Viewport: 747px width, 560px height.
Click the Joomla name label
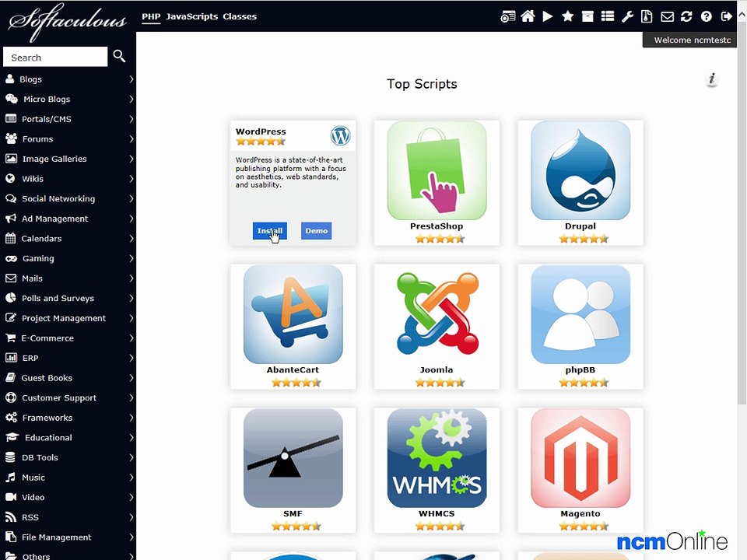(437, 370)
